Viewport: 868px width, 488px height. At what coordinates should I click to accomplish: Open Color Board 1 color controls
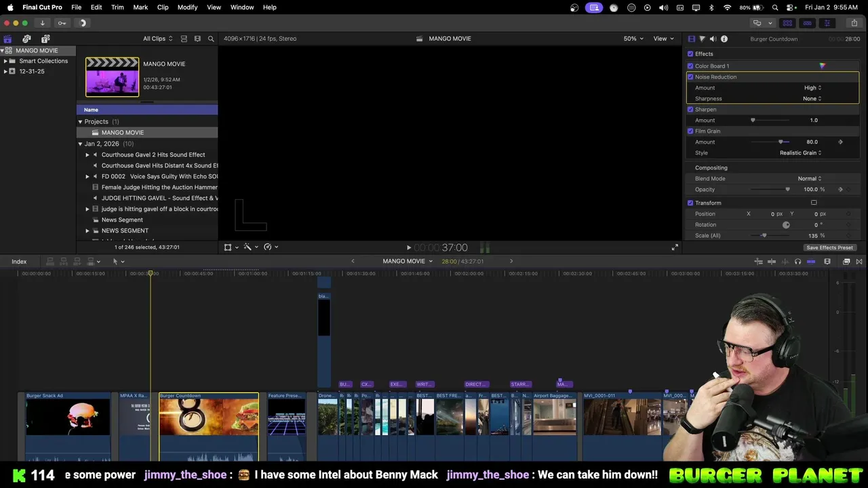pyautogui.click(x=822, y=66)
